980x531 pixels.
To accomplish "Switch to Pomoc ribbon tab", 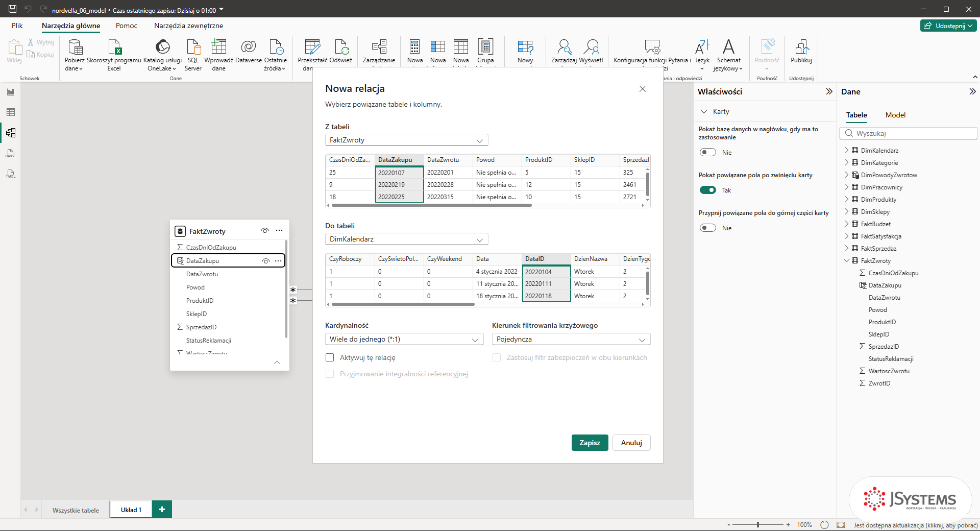I will tap(127, 26).
